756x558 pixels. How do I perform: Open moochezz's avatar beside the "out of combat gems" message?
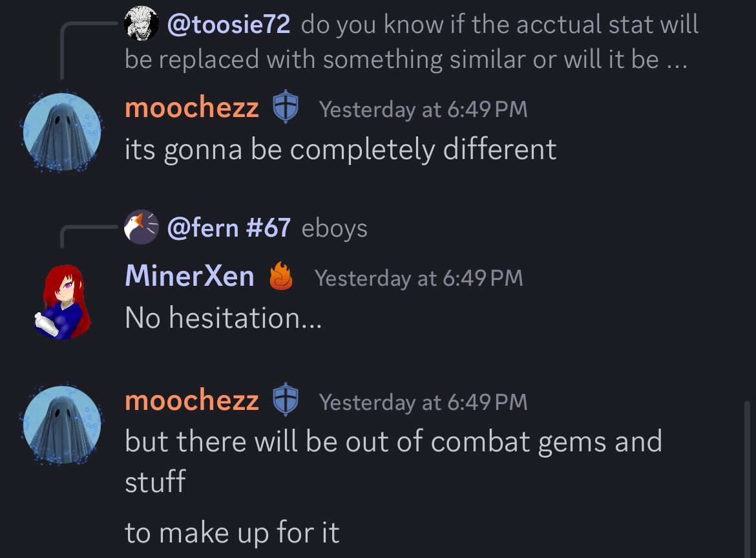pyautogui.click(x=62, y=425)
